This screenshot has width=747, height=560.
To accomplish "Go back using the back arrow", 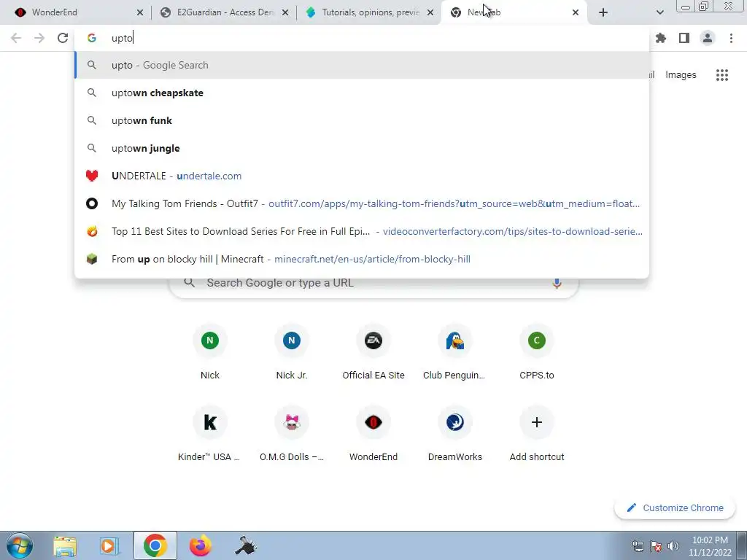I will [16, 38].
